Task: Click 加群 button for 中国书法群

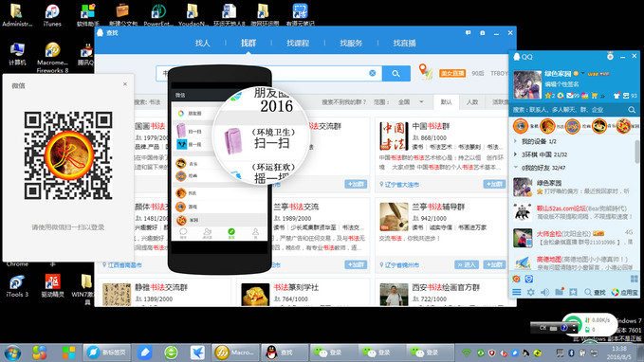Action: (494, 184)
